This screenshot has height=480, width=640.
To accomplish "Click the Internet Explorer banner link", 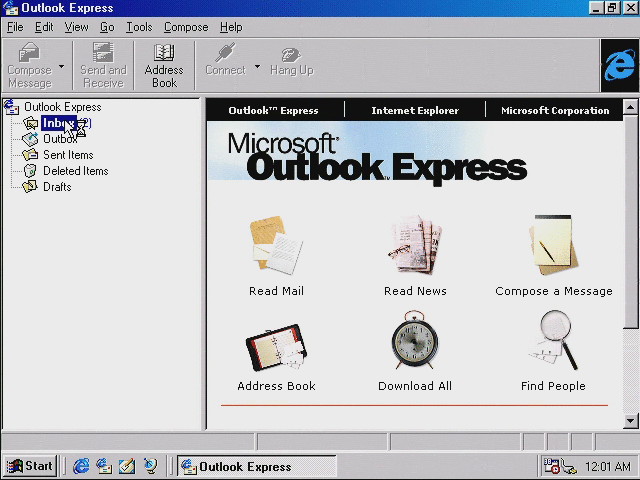I will click(x=415, y=111).
